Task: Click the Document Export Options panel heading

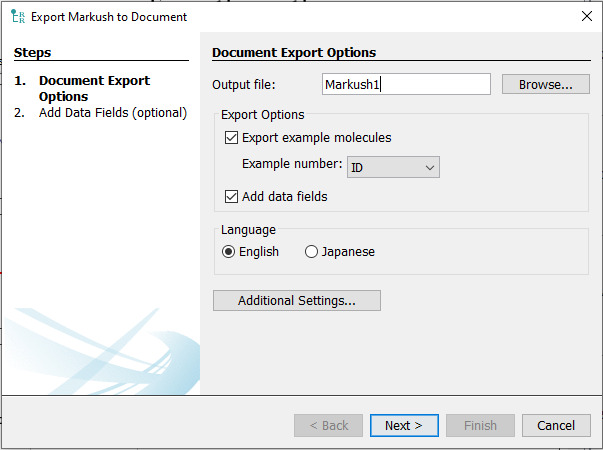Action: pos(294,52)
